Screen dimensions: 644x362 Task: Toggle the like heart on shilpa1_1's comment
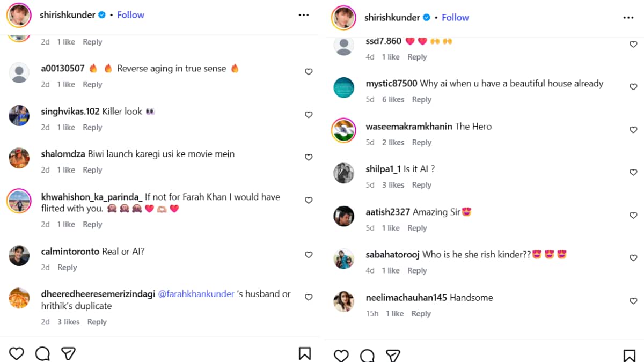pos(633,172)
